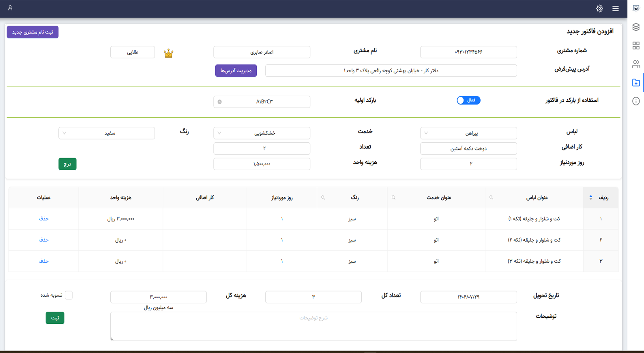Expand the لباس dropdown showing پیراهن

[x=468, y=133]
